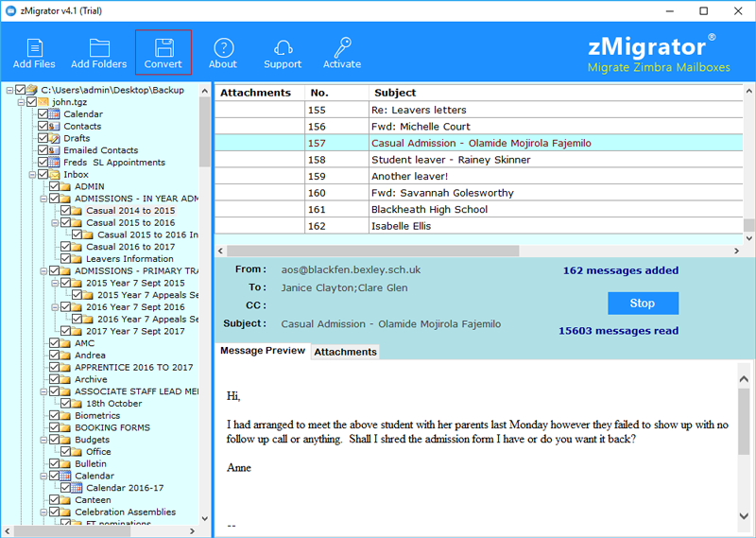Collapse the 2015 Year 7 Sept 2015 node
The width and height of the screenshot is (756, 538).
click(x=55, y=284)
